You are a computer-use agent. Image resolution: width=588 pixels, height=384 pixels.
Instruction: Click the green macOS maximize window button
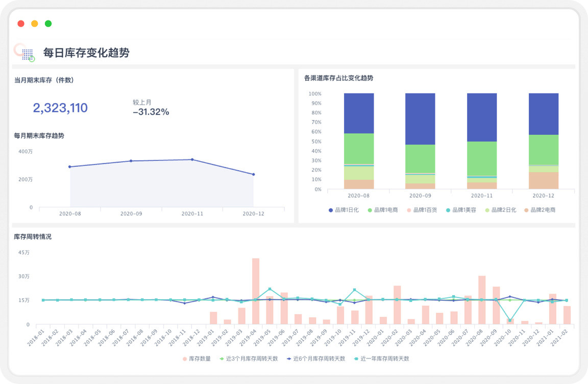click(48, 23)
